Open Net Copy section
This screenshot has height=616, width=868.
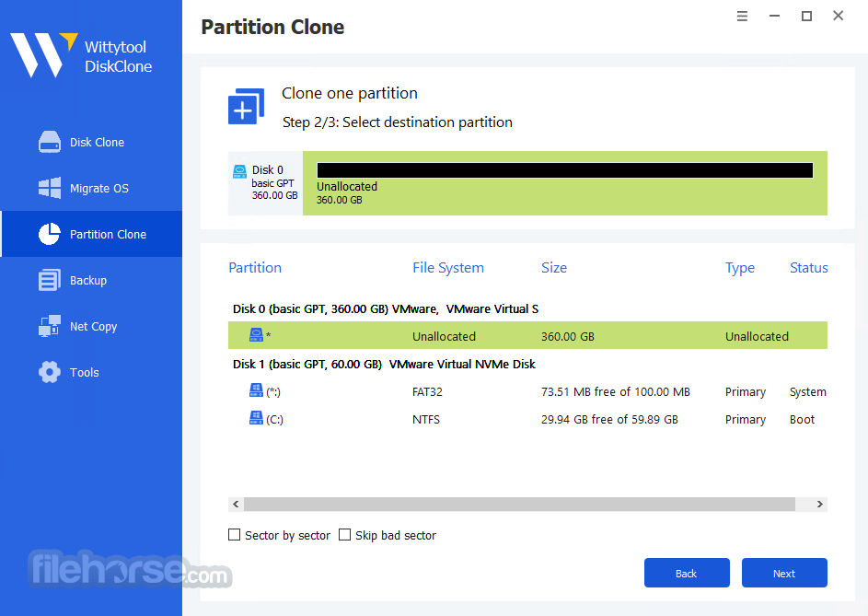pyautogui.click(x=91, y=326)
